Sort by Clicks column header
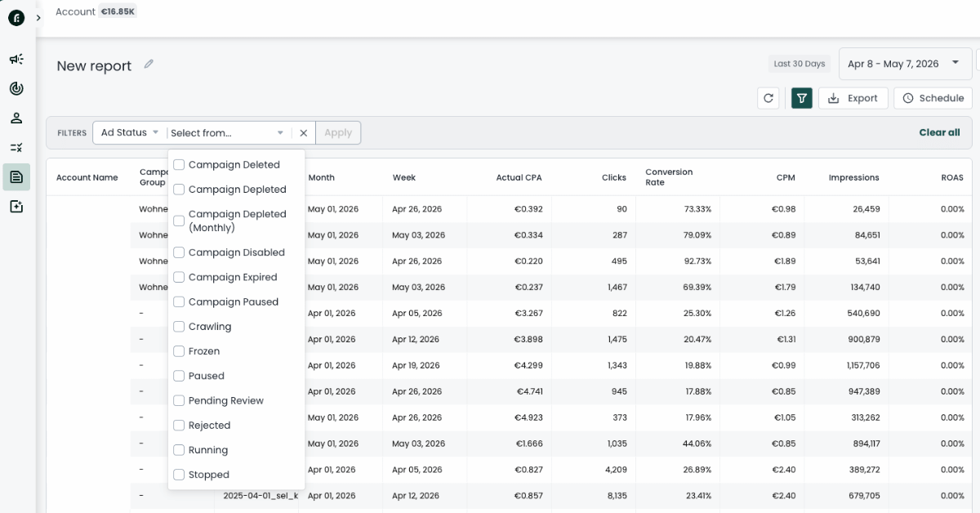The width and height of the screenshot is (980, 513). click(x=614, y=177)
